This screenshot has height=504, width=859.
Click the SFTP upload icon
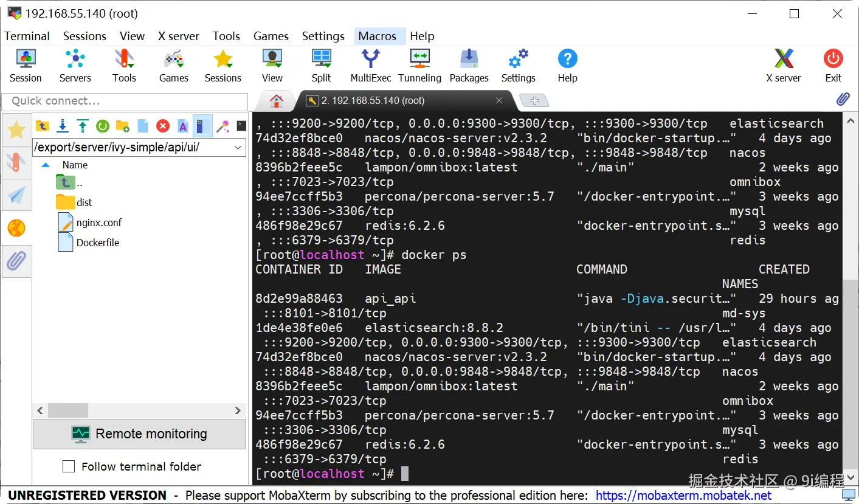82,126
